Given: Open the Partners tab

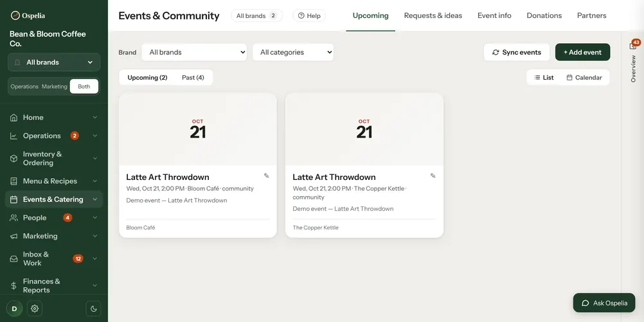Looking at the screenshot, I should pyautogui.click(x=591, y=15).
